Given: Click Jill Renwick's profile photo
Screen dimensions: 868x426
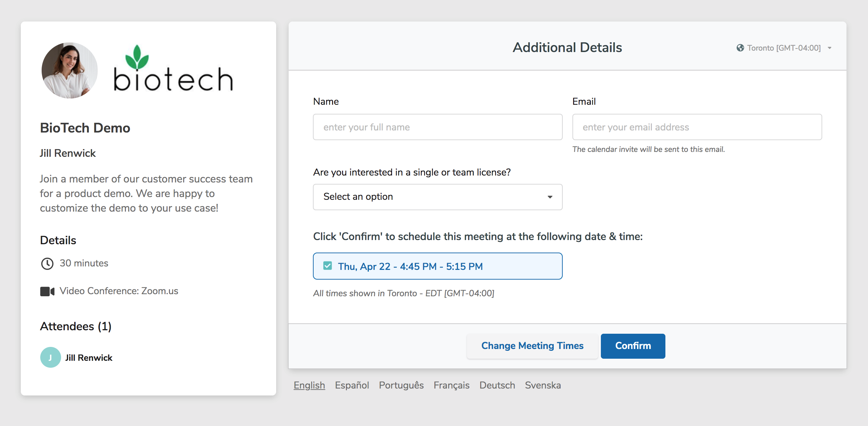Looking at the screenshot, I should click(x=70, y=70).
